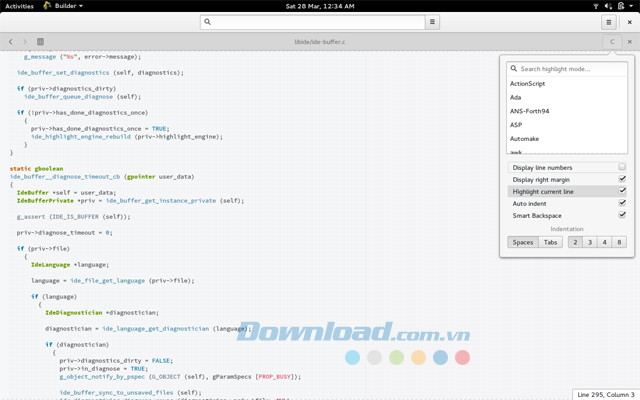Open the document list icon

click(40, 42)
